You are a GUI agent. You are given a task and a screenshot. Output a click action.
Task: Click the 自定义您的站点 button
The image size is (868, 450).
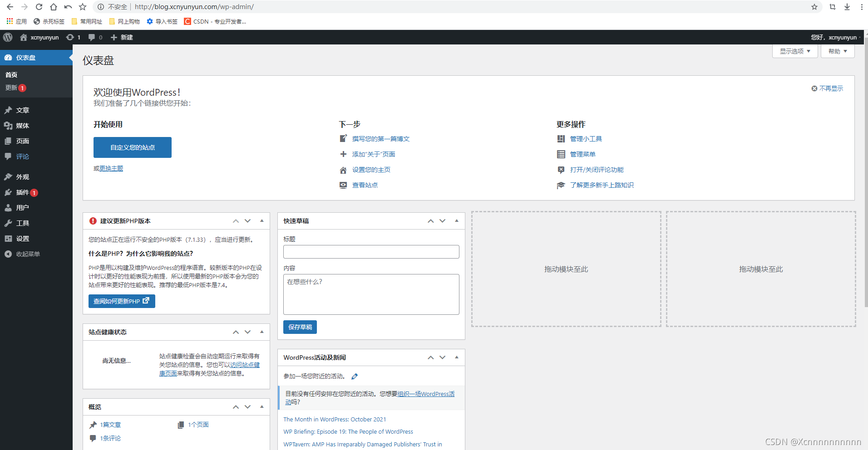133,147
